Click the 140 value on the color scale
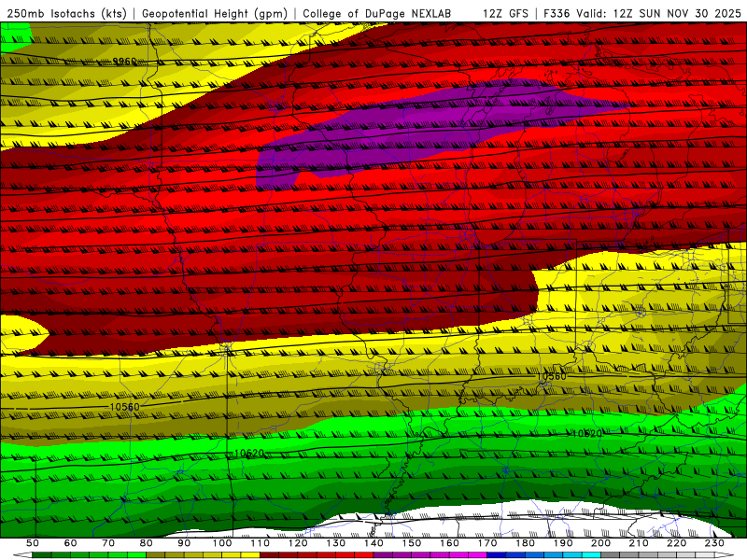This screenshot has width=747, height=560. click(x=373, y=543)
